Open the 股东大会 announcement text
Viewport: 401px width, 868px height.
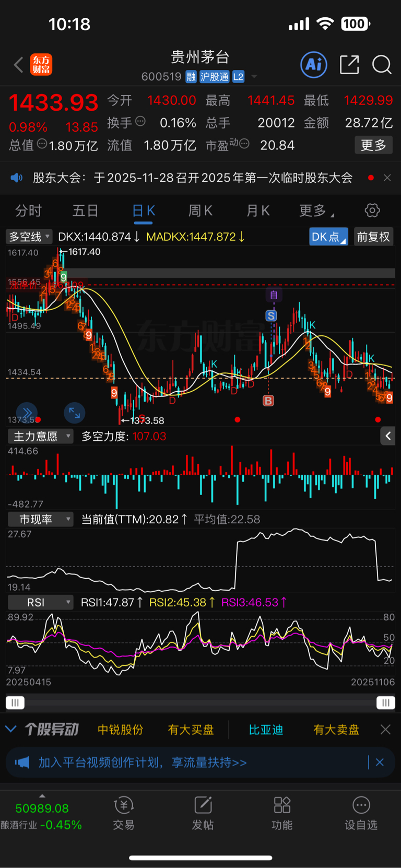[x=193, y=178]
